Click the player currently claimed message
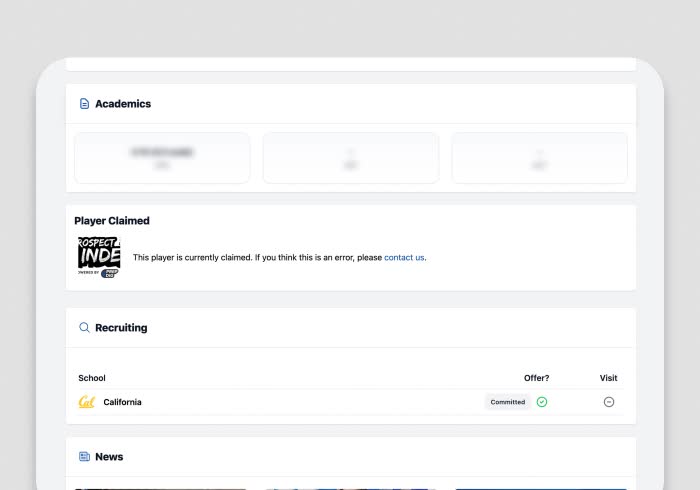Viewport: 700px width, 490px height. (x=279, y=257)
